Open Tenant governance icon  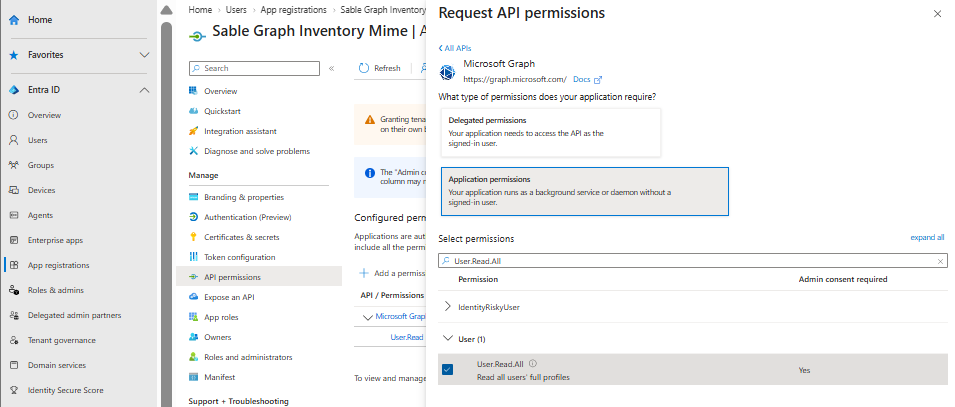coord(14,340)
